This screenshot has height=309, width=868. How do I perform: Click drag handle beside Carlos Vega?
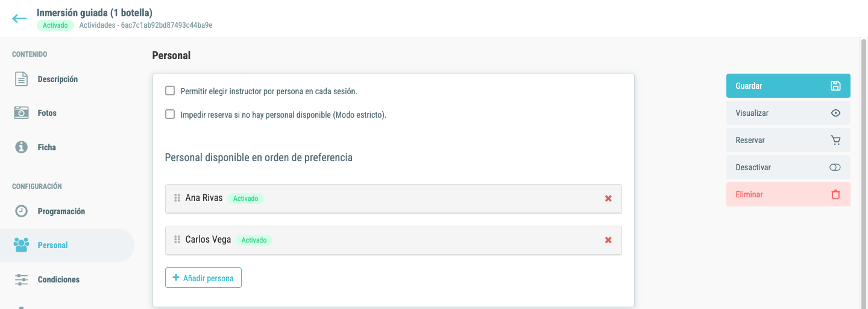click(177, 240)
